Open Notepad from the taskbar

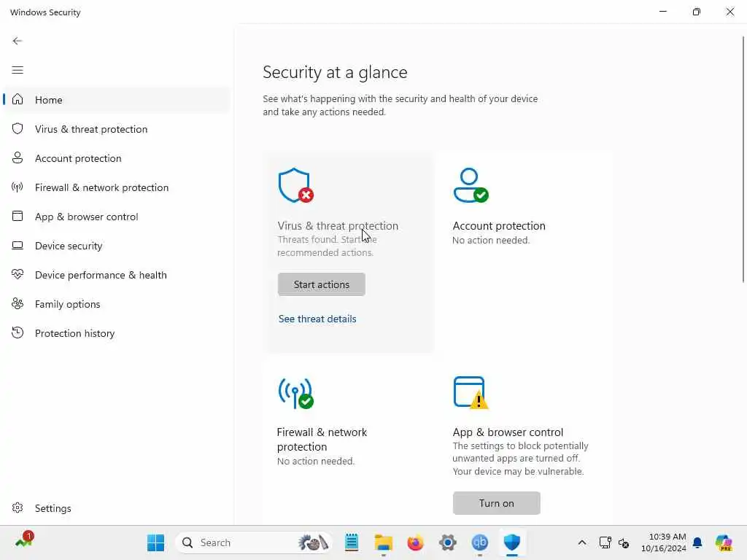pos(352,542)
